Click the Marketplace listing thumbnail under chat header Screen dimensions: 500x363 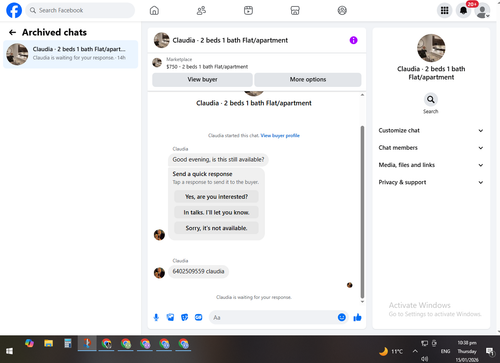coord(157,62)
